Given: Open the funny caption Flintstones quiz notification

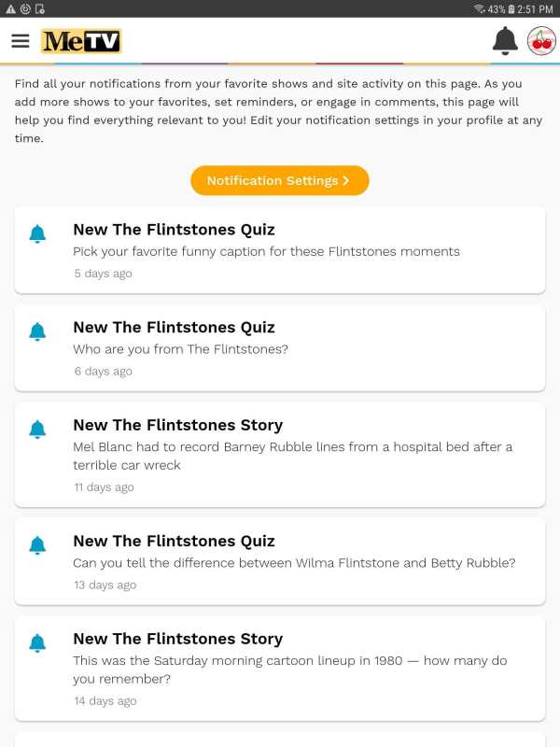Looking at the screenshot, I should [280, 250].
